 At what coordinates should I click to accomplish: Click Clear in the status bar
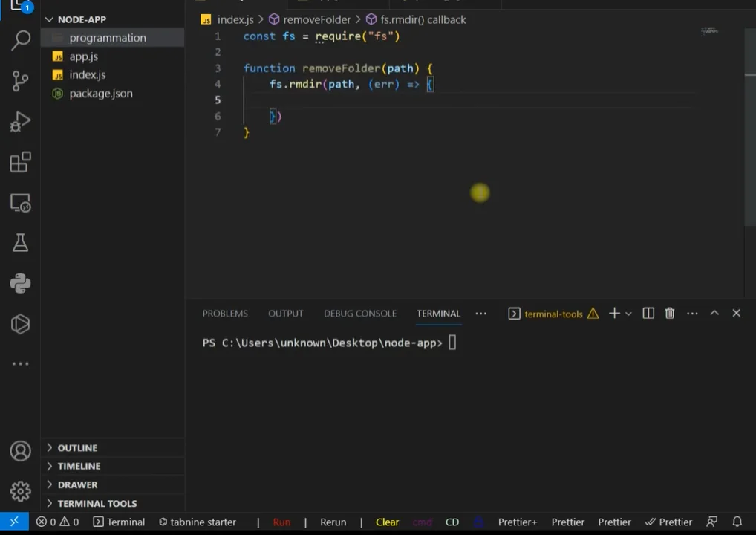click(x=387, y=522)
